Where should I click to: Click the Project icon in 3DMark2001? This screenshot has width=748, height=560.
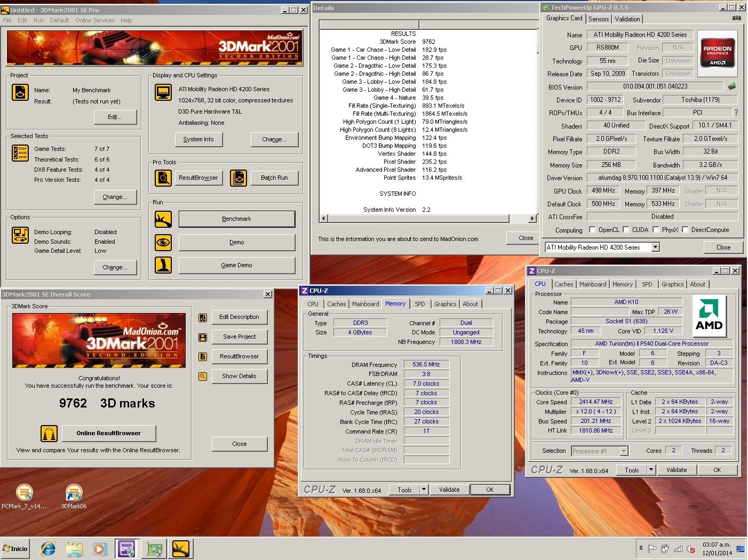pos(20,92)
